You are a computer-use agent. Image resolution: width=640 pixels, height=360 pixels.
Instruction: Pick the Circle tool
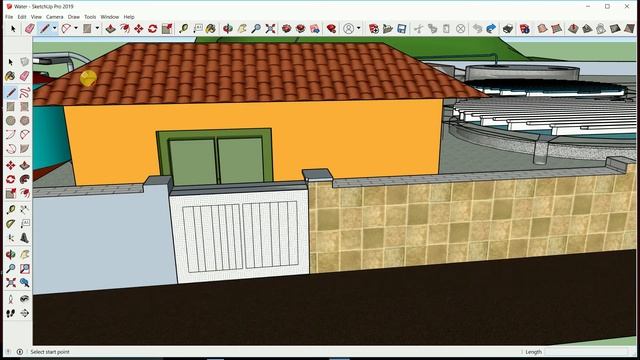tap(11, 120)
